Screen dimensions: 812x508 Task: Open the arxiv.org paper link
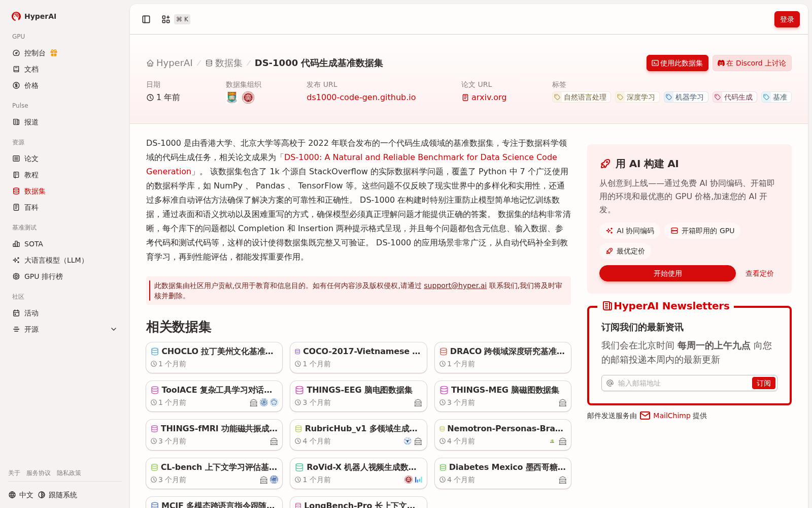pyautogui.click(x=484, y=97)
